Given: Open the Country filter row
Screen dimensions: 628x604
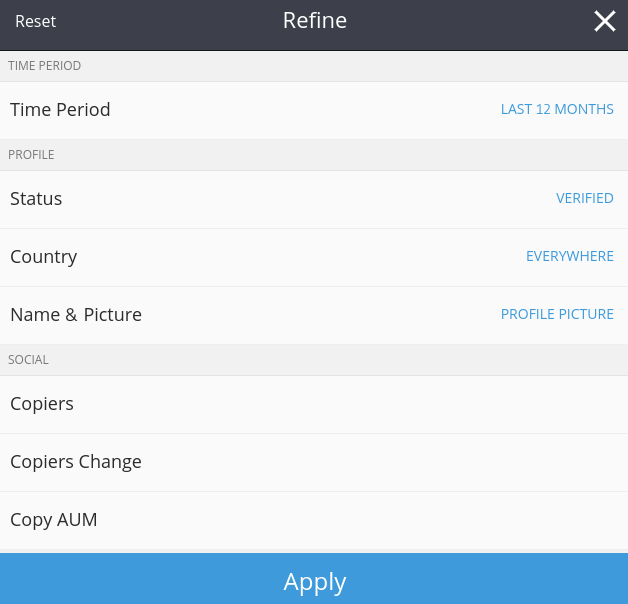Looking at the screenshot, I should [314, 257].
